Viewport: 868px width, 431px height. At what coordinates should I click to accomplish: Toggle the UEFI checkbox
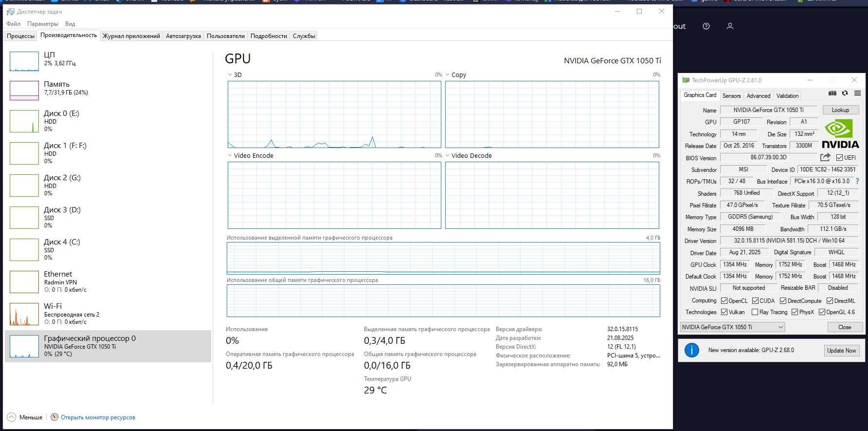(839, 158)
